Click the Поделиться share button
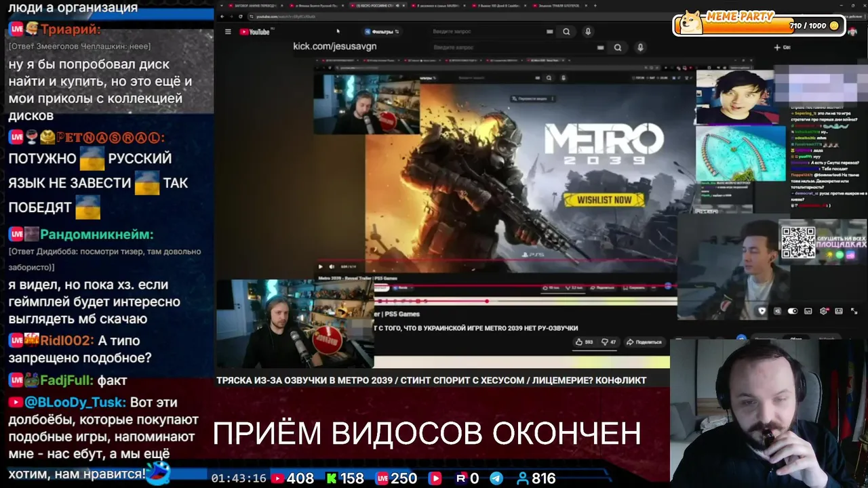Image resolution: width=868 pixels, height=488 pixels. 644,342
